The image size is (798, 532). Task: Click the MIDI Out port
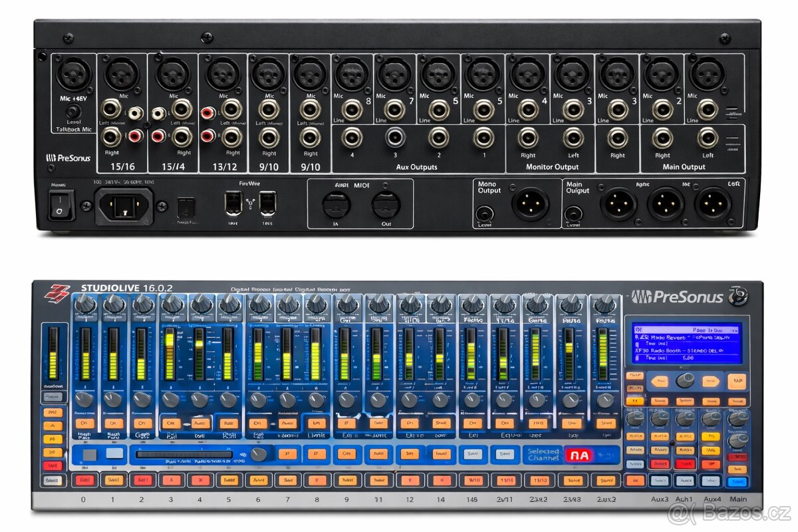pos(385,204)
